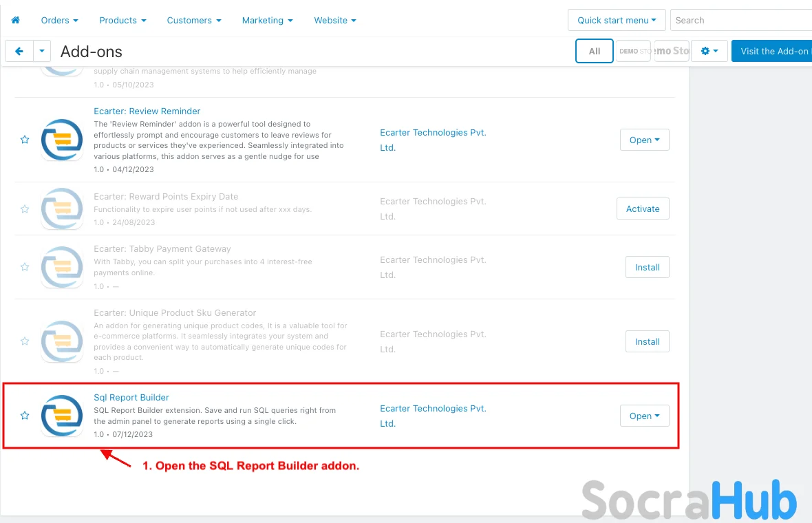
Task: Install the Tabby Payment Gateway addon
Action: 648,267
